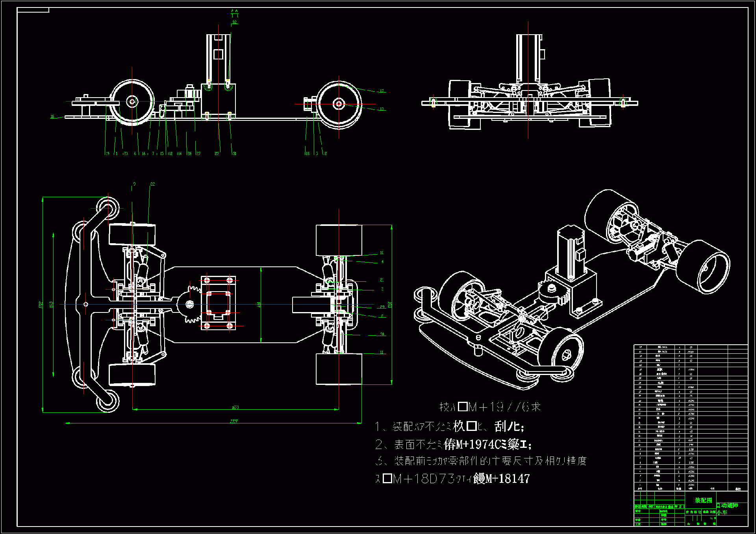Click part balloon number 17 near rear wheel
The width and height of the screenshot is (756, 534).
coord(382,91)
